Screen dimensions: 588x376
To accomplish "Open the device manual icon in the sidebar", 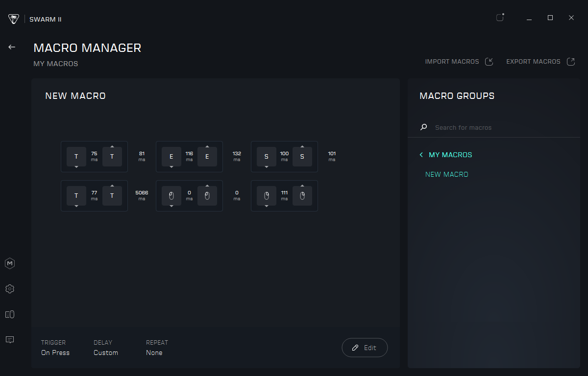I will [10, 314].
